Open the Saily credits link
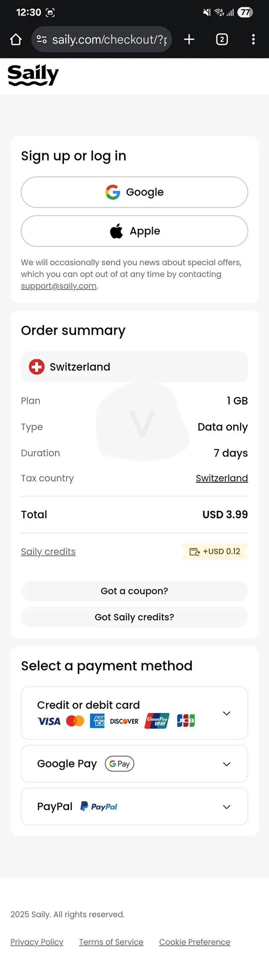Image resolution: width=269 pixels, height=980 pixels. [48, 552]
